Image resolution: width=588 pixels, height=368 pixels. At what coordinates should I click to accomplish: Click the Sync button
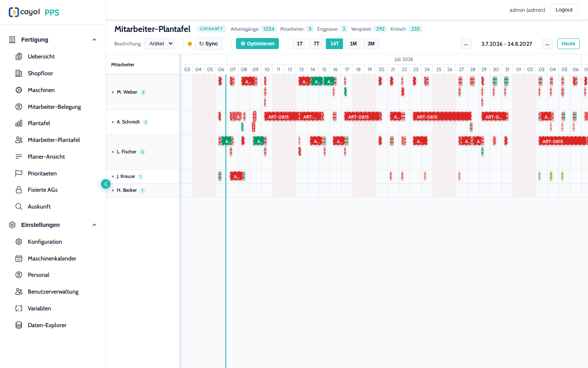click(208, 44)
